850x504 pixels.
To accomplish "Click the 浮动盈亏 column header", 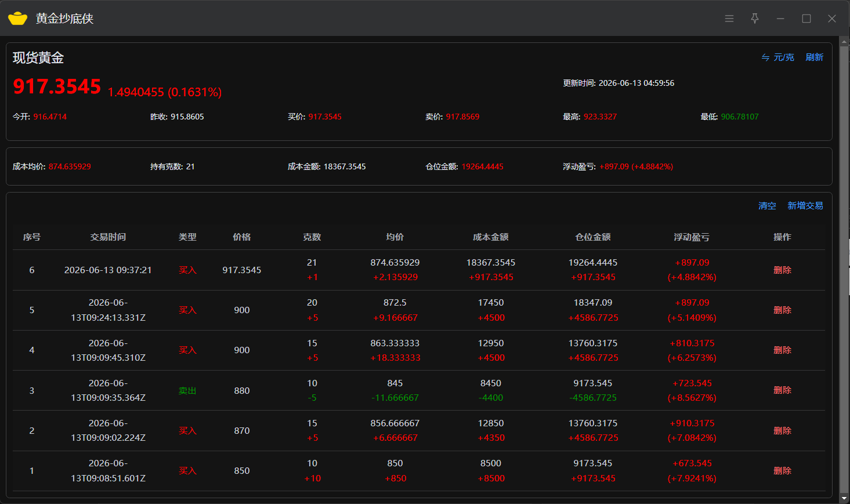I will [692, 237].
